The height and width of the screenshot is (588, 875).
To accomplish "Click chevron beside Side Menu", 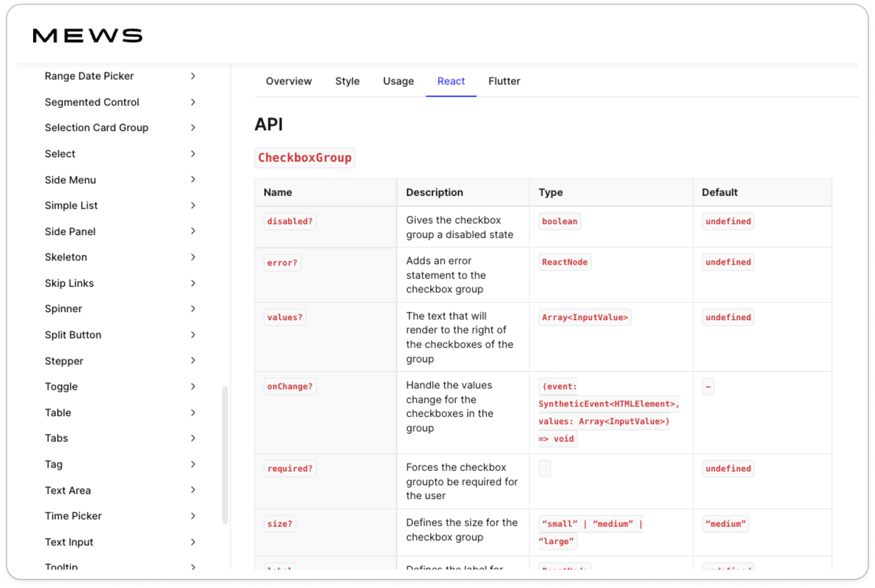I will [x=193, y=179].
